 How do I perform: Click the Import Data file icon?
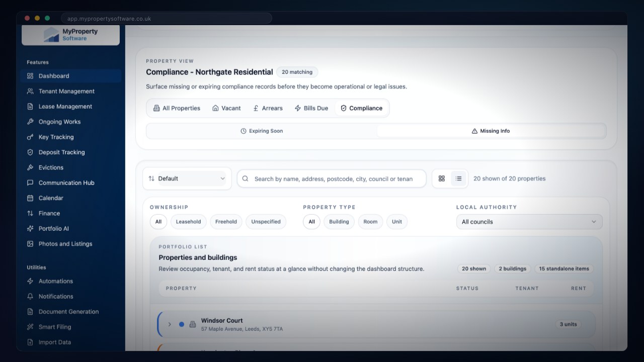click(x=30, y=342)
